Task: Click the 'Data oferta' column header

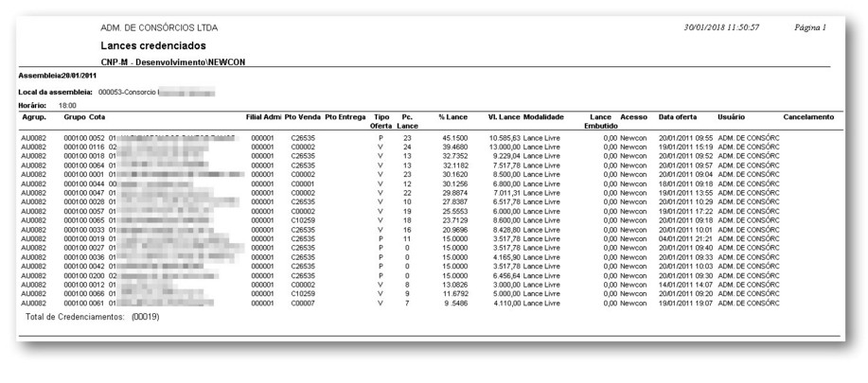Action: pyautogui.click(x=678, y=117)
